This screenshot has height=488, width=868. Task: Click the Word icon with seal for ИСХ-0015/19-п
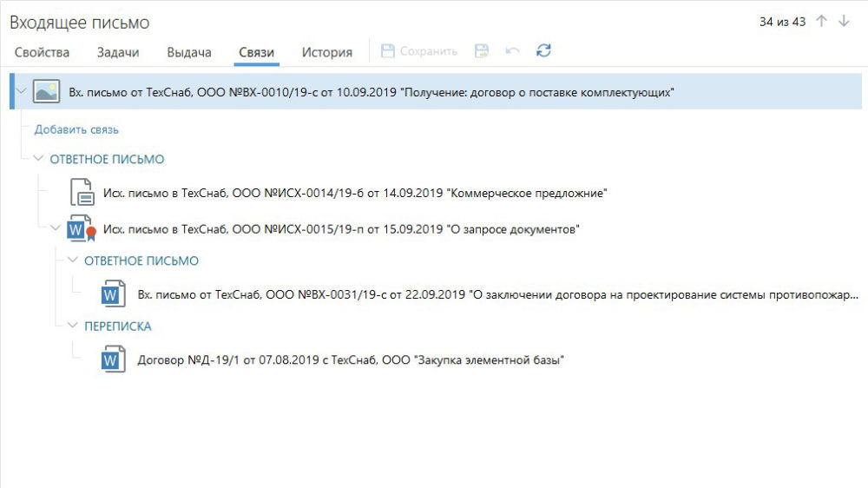pos(80,230)
